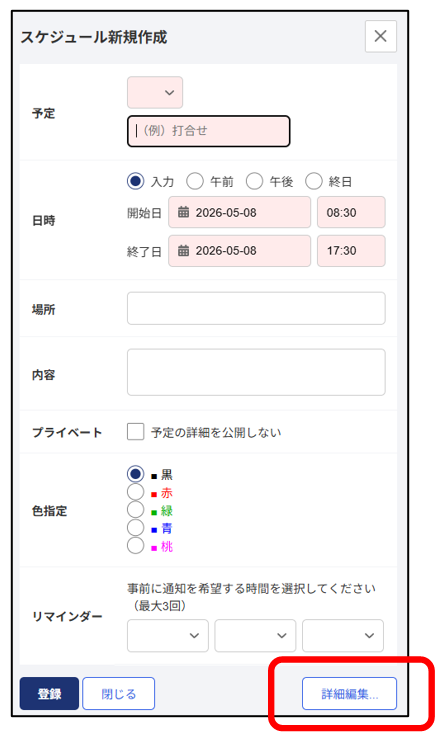Choose the 青 blue color option

click(135, 528)
